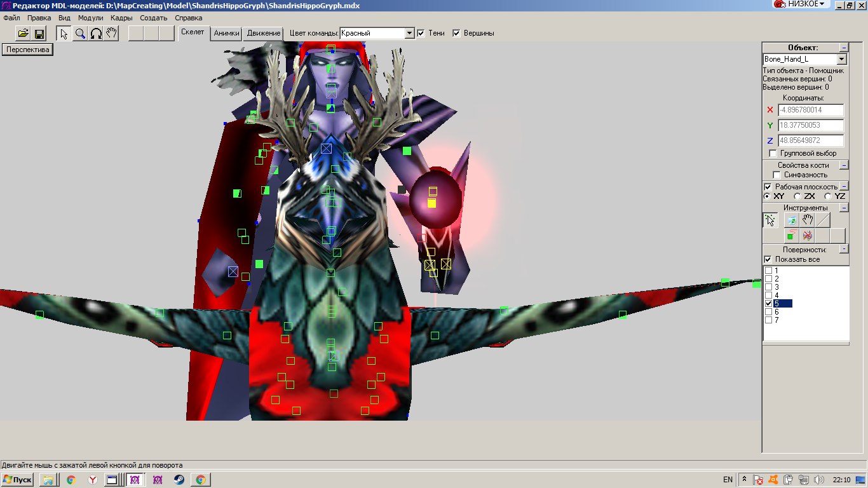The height and width of the screenshot is (488, 868).
Task: Click the Перспектива view button
Action: (x=27, y=50)
